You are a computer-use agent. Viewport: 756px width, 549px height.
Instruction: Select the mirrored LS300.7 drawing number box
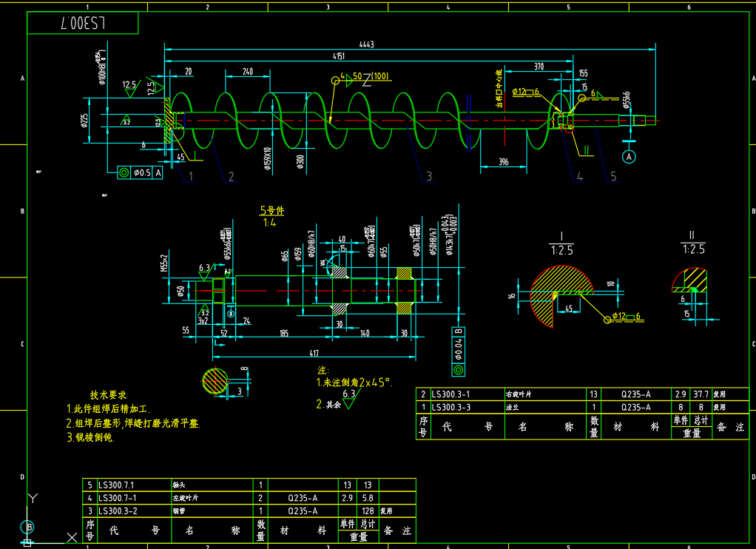tap(83, 23)
